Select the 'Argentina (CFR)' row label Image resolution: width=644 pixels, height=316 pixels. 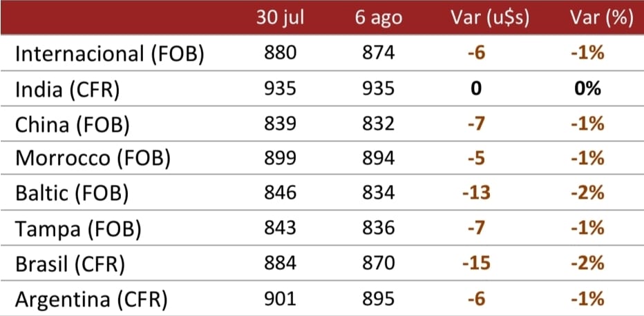click(91, 299)
